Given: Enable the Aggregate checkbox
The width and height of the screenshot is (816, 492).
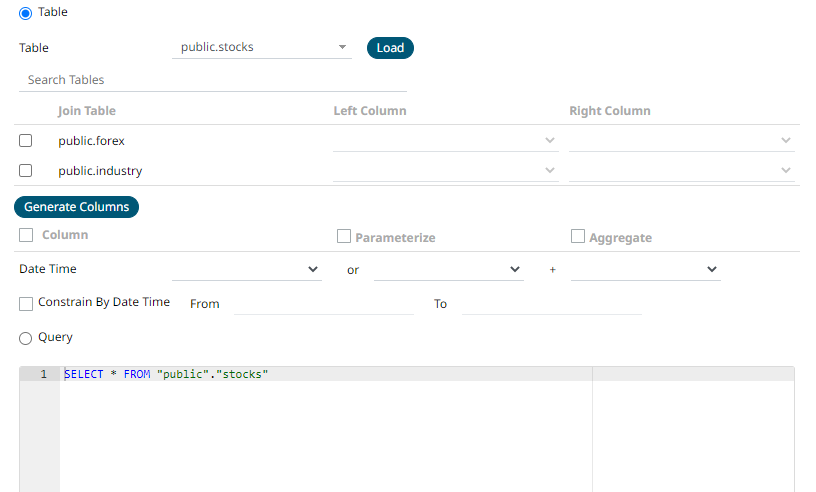Looking at the screenshot, I should 578,237.
